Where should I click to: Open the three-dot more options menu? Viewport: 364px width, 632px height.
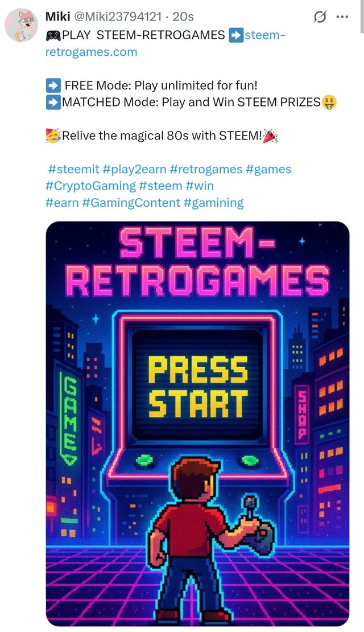click(342, 17)
